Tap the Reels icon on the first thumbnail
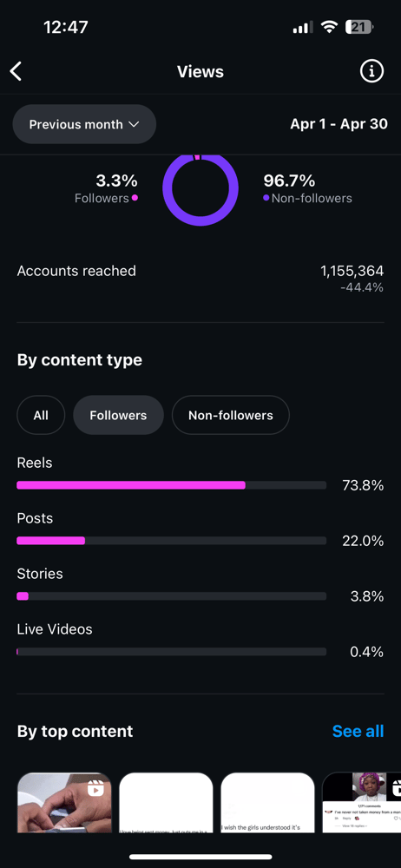The image size is (401, 868). 95,788
